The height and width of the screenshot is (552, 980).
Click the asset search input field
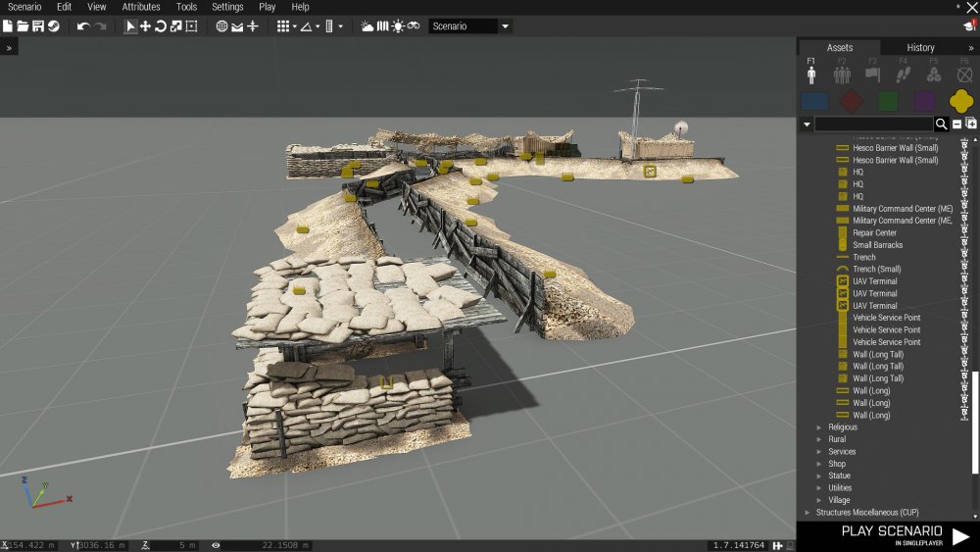click(873, 124)
